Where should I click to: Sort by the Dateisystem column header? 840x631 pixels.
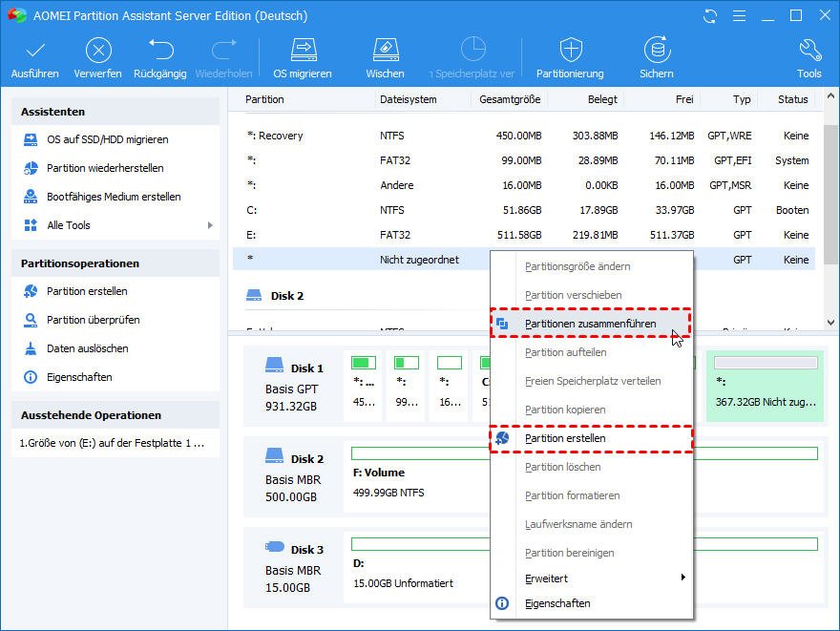409,99
